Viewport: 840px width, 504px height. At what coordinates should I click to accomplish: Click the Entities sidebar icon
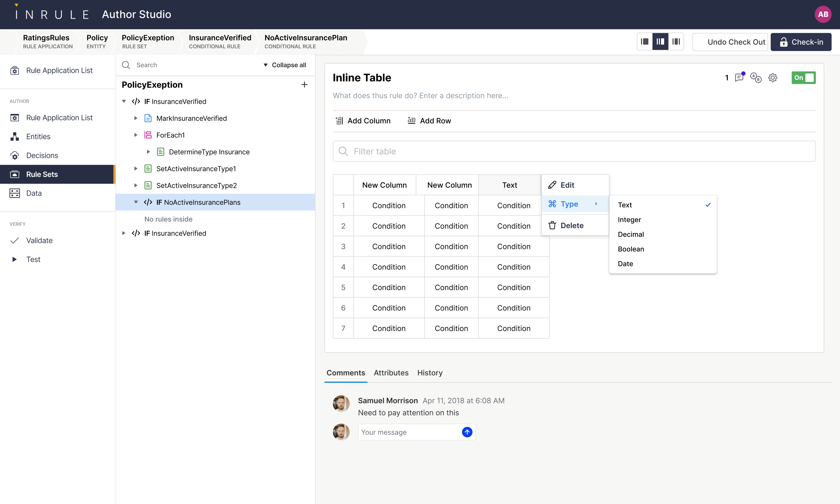15,136
